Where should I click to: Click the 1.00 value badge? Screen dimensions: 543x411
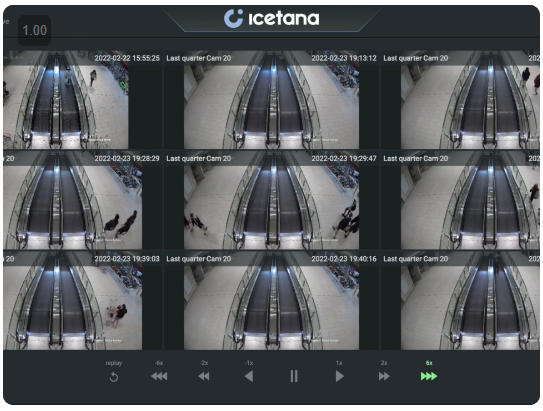(x=35, y=30)
